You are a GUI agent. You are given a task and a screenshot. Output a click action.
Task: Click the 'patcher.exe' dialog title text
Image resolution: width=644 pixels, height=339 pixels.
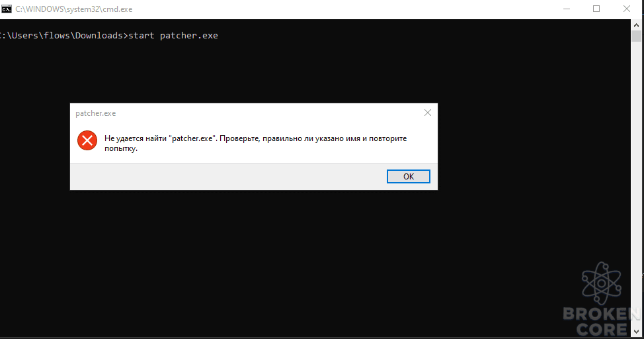coord(96,113)
